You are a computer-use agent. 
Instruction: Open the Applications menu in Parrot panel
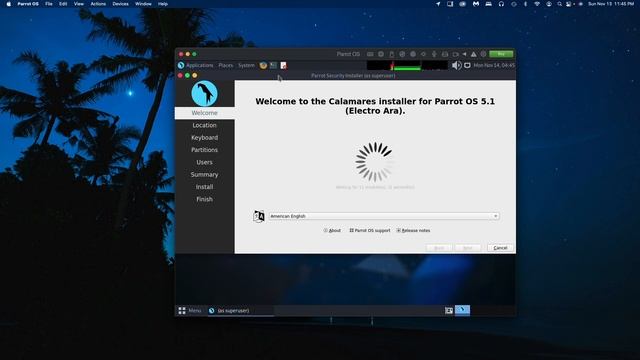[x=200, y=65]
